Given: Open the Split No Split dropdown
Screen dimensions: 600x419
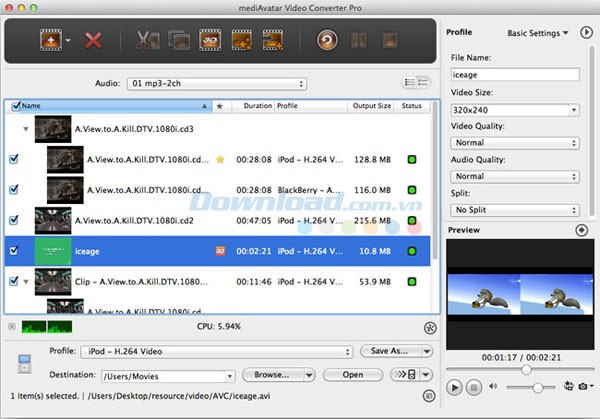Looking at the screenshot, I should (x=515, y=210).
